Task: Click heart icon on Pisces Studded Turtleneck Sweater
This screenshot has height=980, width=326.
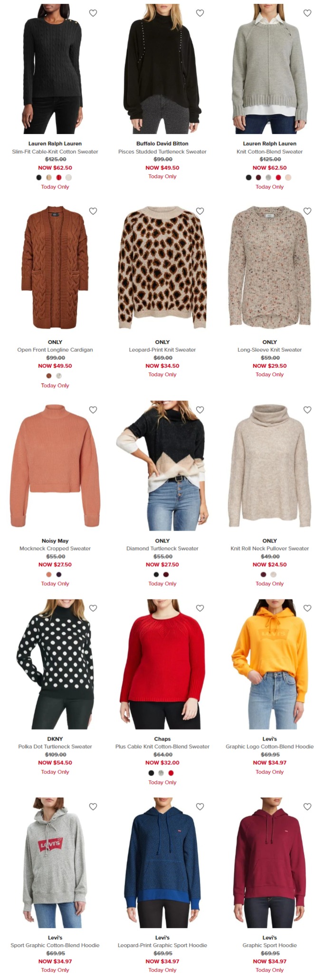Action: coord(200,13)
